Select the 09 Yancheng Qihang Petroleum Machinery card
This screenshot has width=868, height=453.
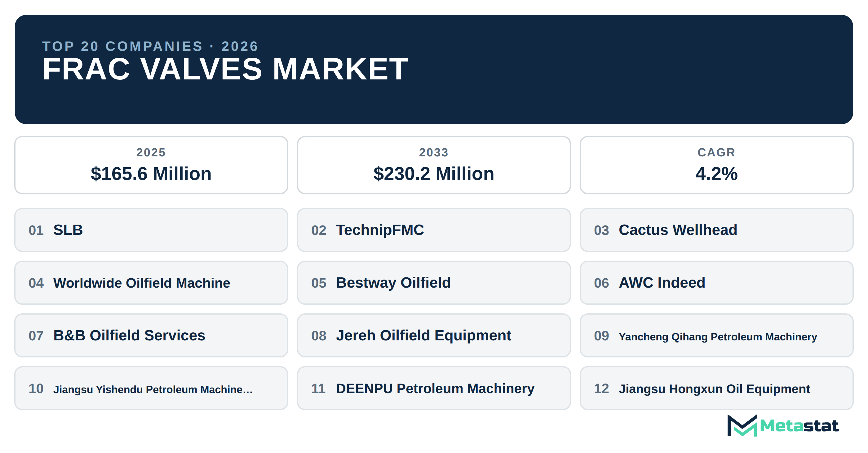716,336
